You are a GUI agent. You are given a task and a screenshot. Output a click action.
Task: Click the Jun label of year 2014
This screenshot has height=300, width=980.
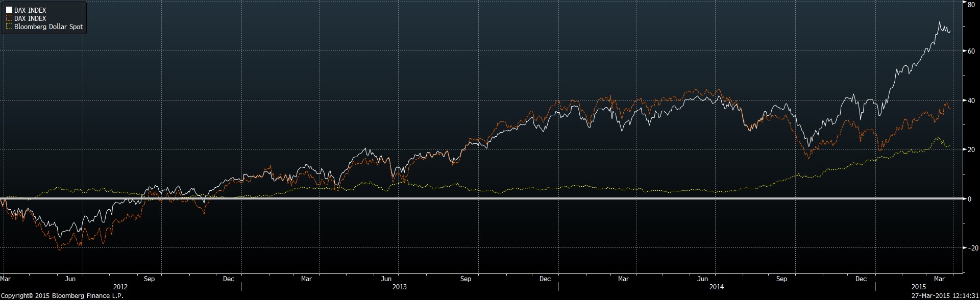(x=703, y=279)
